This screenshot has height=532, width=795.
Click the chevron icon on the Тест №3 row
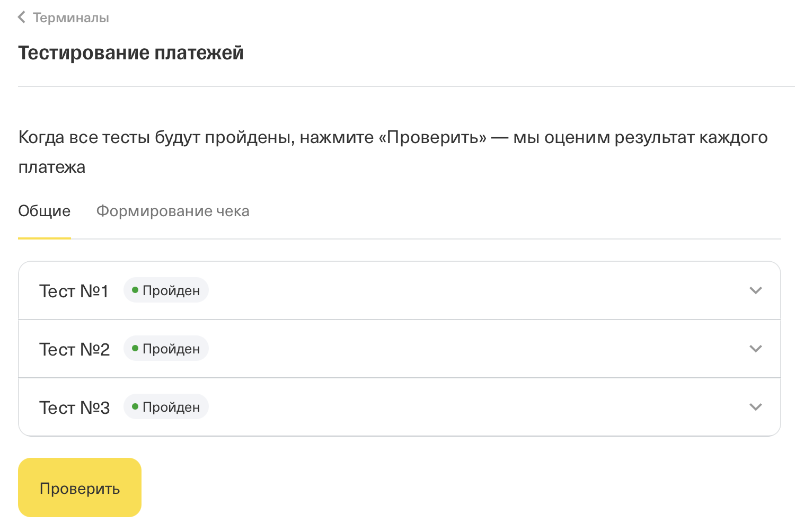755,407
